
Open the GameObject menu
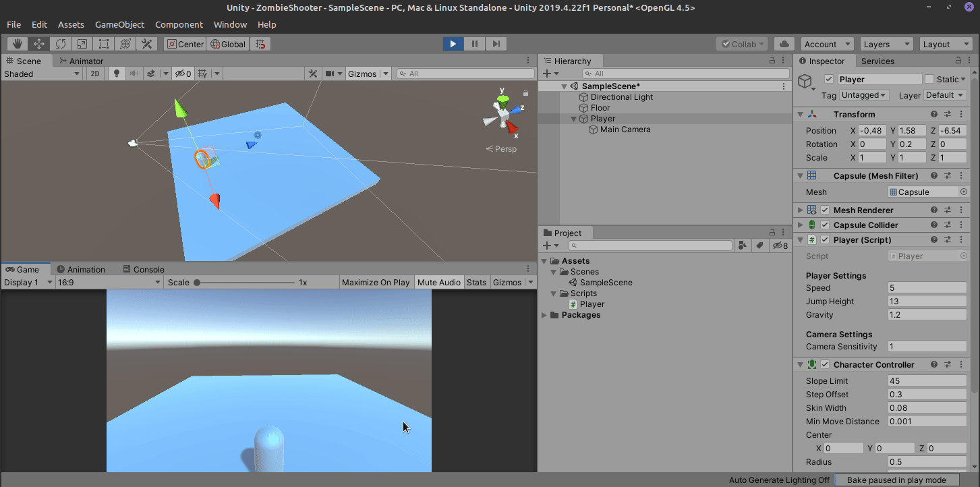pyautogui.click(x=119, y=24)
